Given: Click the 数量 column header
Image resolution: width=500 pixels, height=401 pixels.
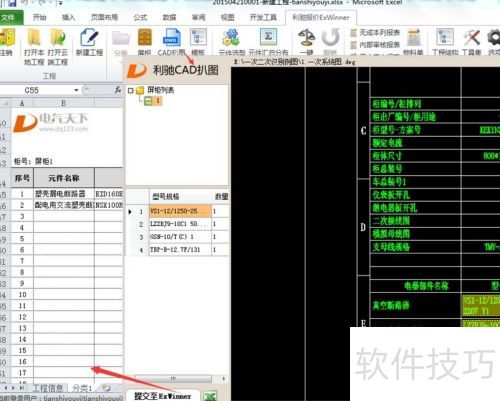Looking at the screenshot, I should 221,196.
